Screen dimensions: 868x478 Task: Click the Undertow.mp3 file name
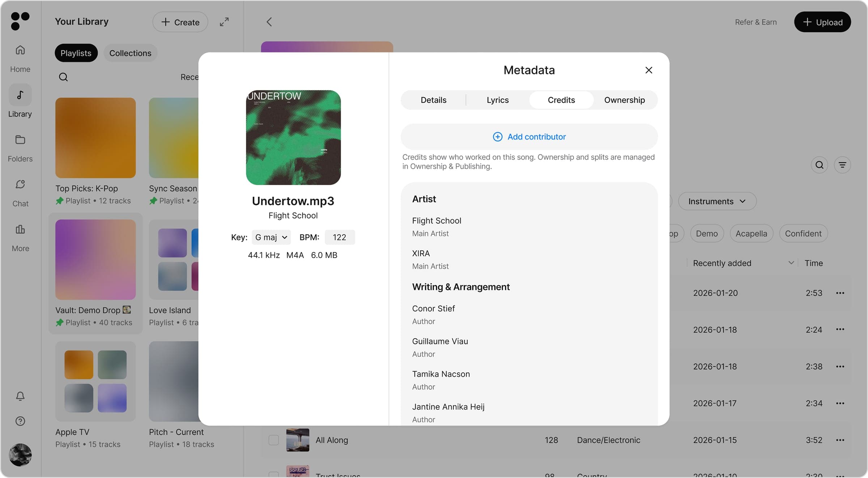coord(293,201)
